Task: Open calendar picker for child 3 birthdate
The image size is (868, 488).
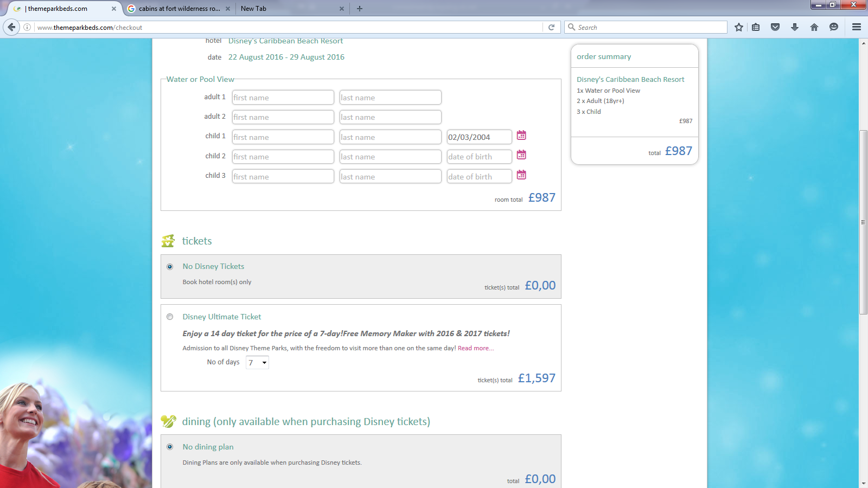Action: click(x=521, y=175)
